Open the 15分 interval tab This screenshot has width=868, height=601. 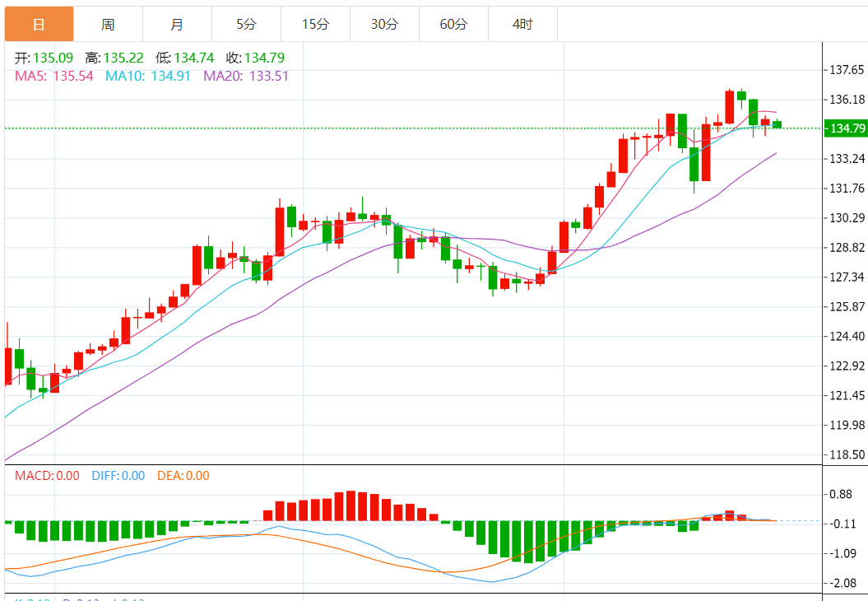pyautogui.click(x=316, y=24)
